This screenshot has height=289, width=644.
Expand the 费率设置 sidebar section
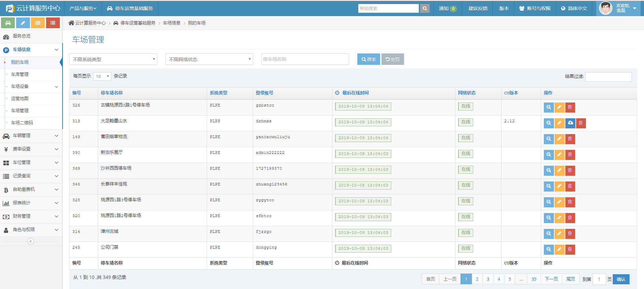pyautogui.click(x=31, y=149)
